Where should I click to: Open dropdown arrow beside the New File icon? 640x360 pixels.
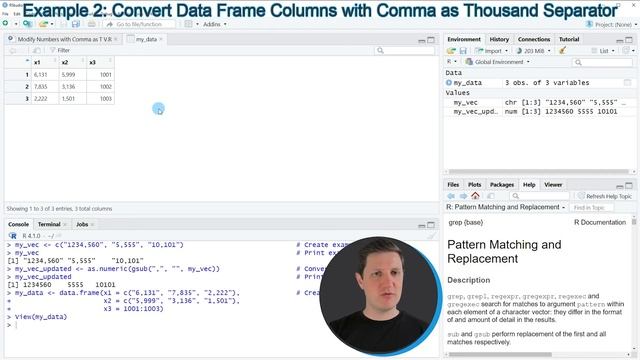click(x=16, y=24)
